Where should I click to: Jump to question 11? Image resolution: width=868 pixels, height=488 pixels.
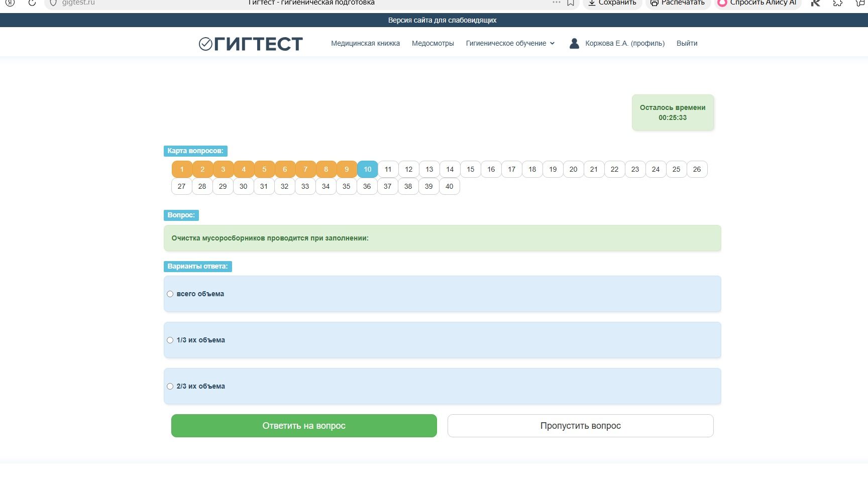(x=388, y=169)
